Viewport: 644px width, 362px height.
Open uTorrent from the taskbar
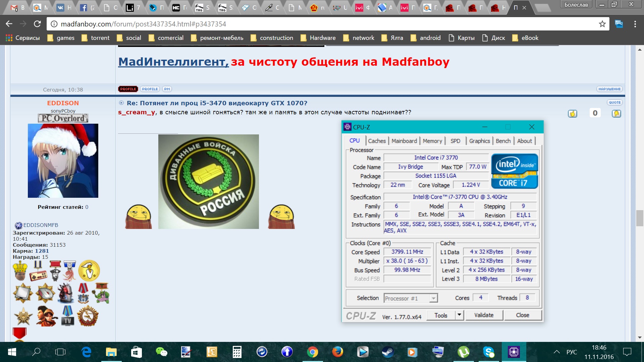pos(463,352)
